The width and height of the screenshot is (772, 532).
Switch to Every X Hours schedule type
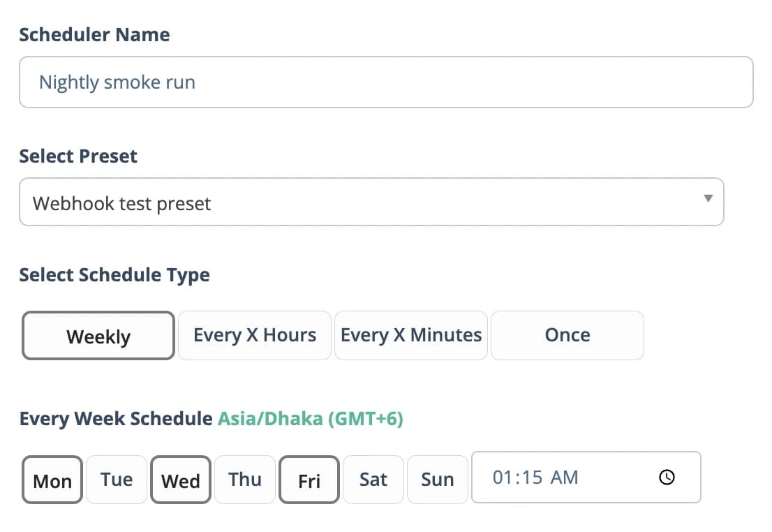pos(255,335)
